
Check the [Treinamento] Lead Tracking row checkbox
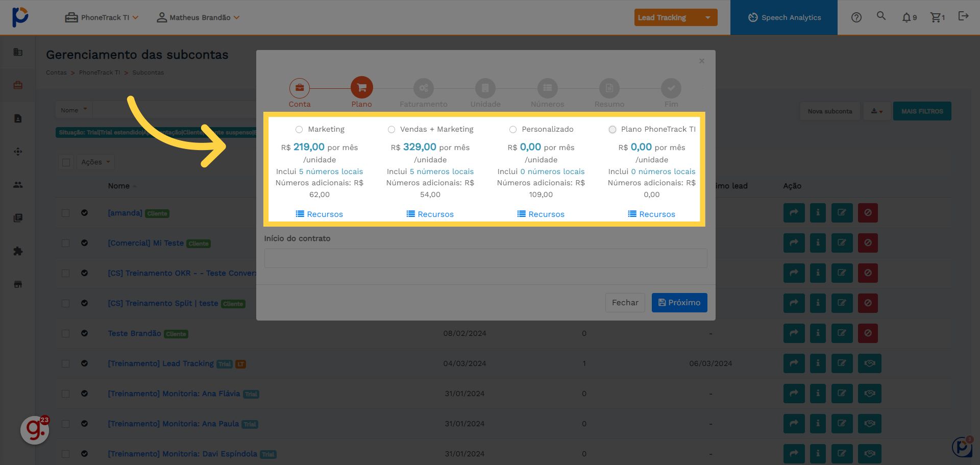(66, 363)
